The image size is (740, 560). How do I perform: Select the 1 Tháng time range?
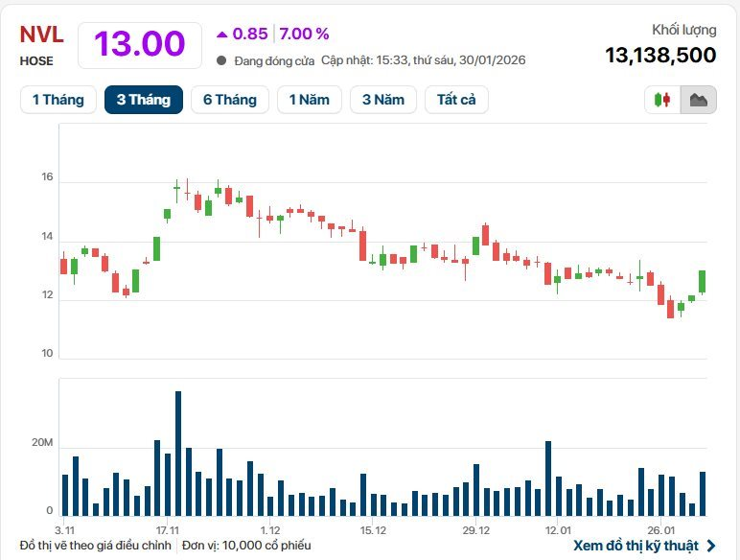coord(58,100)
